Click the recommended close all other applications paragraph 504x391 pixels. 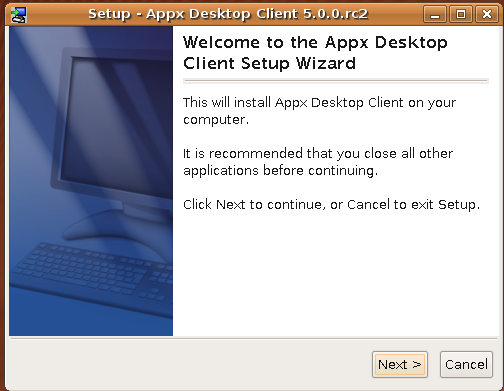(x=318, y=162)
